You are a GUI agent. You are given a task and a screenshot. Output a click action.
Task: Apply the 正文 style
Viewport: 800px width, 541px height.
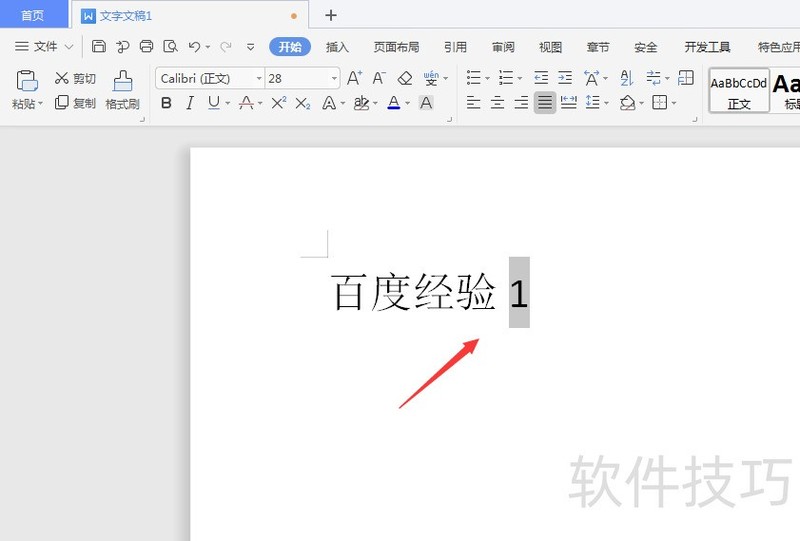[x=739, y=91]
